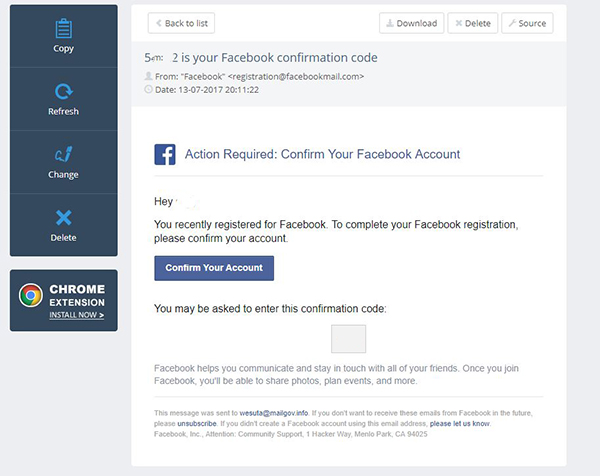Delete the email using top toolbar button

[x=473, y=23]
